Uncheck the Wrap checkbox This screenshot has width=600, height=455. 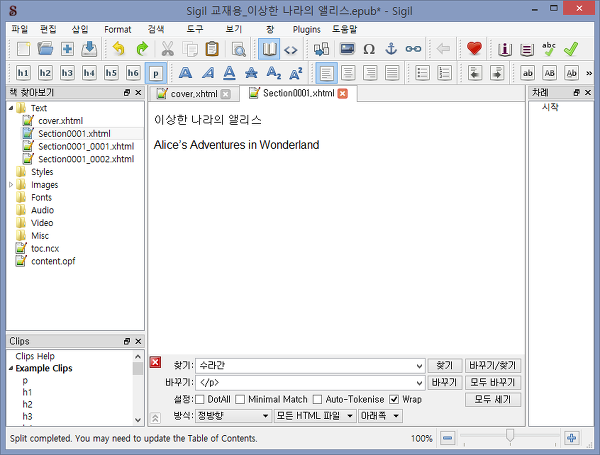[x=394, y=400]
